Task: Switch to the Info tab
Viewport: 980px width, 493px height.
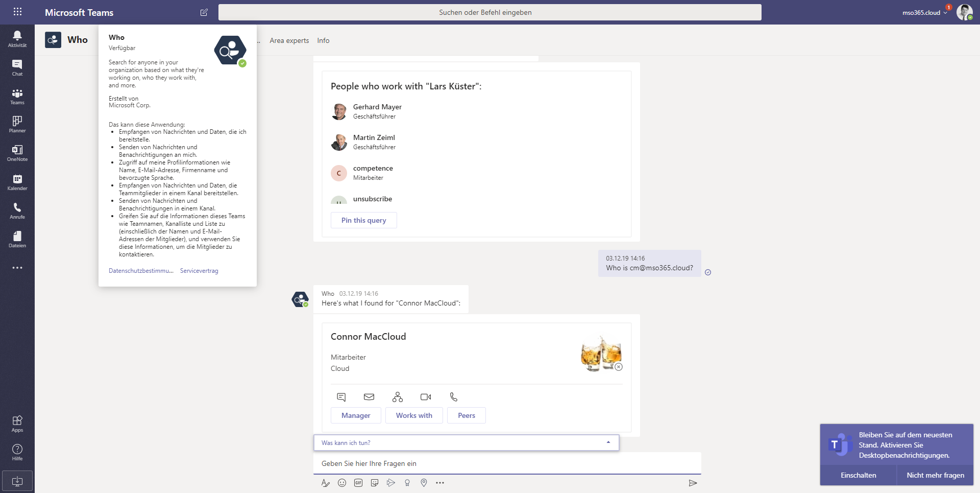Action: 323,40
